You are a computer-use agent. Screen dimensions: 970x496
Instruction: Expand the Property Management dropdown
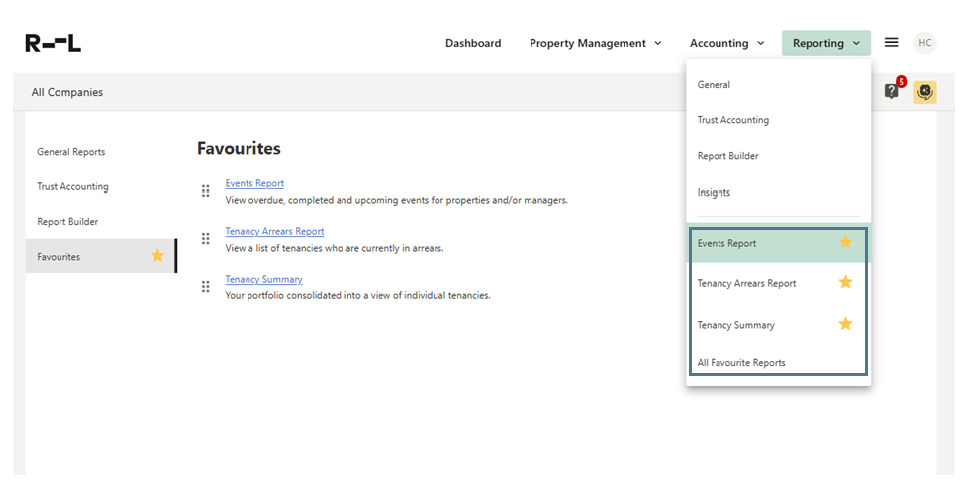[595, 43]
